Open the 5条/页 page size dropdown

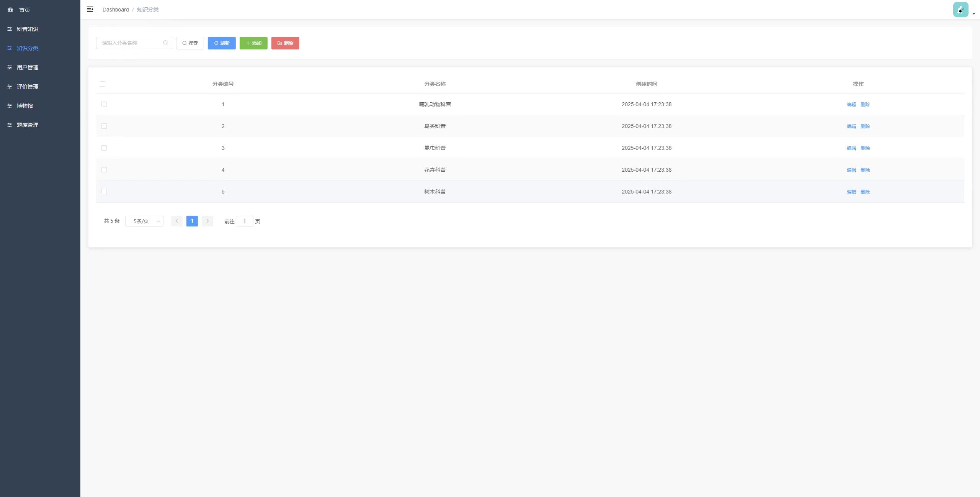144,221
